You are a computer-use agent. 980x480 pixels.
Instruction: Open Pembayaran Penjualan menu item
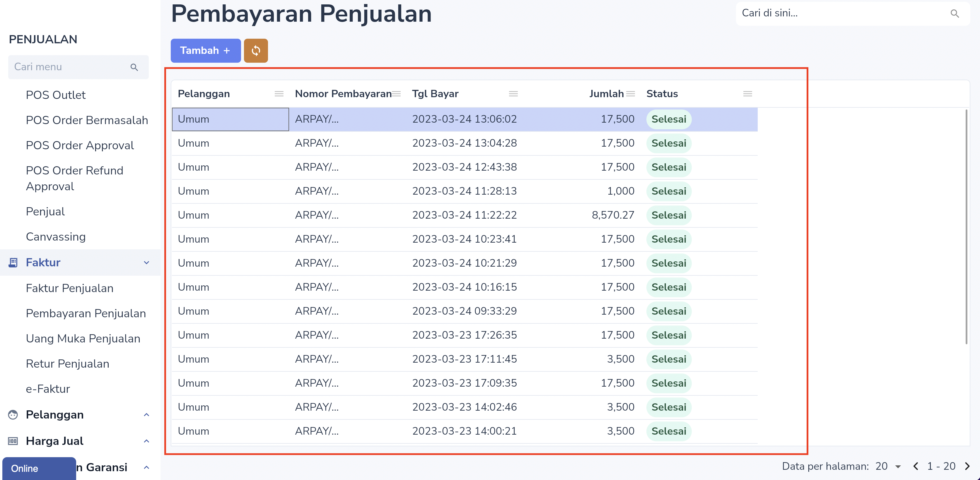click(x=86, y=313)
